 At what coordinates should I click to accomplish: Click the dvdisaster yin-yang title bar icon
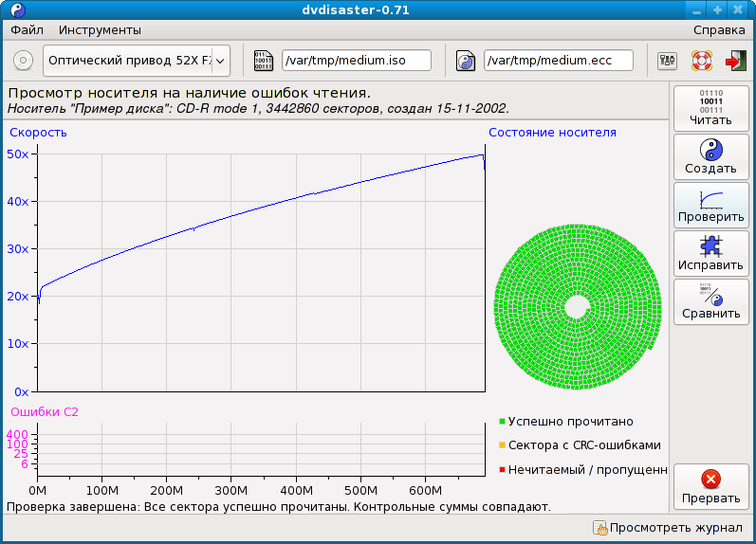(x=18, y=10)
